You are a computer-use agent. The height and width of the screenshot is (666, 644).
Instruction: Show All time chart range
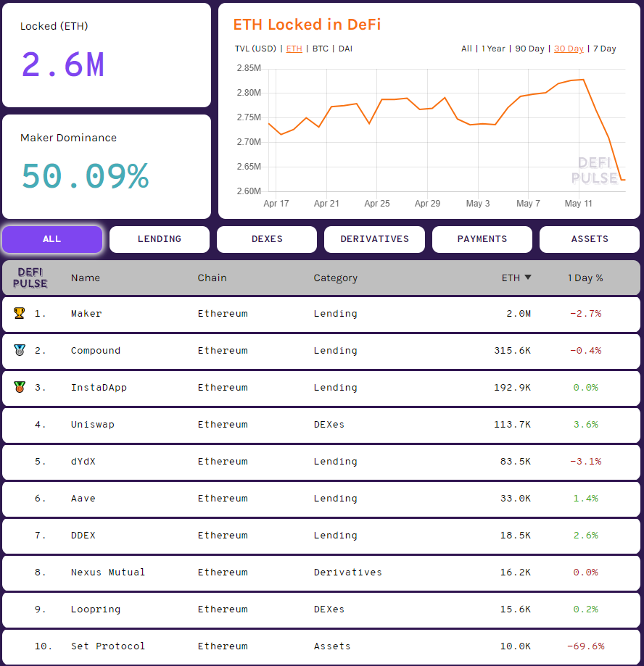467,49
